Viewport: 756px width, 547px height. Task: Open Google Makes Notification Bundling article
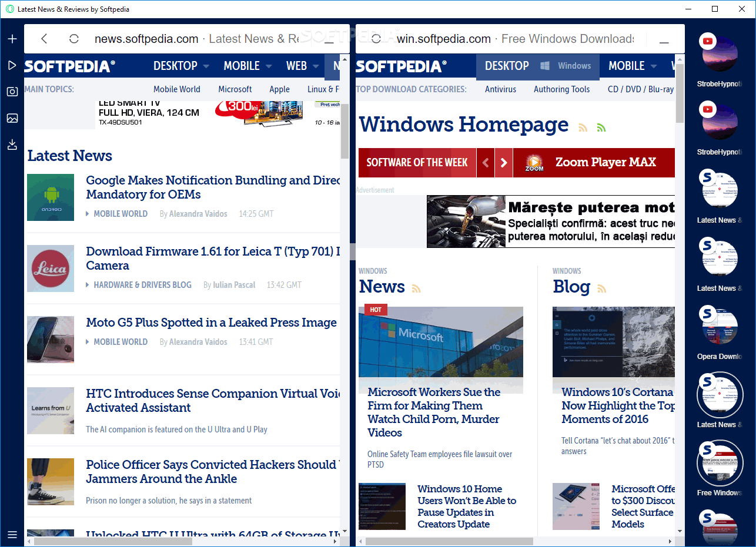(x=213, y=187)
